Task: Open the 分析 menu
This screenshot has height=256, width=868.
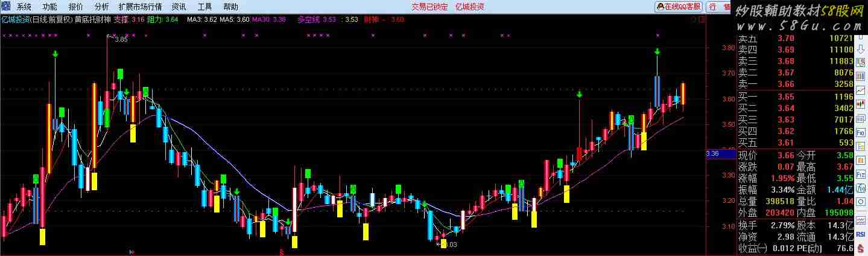Action: click(x=101, y=7)
